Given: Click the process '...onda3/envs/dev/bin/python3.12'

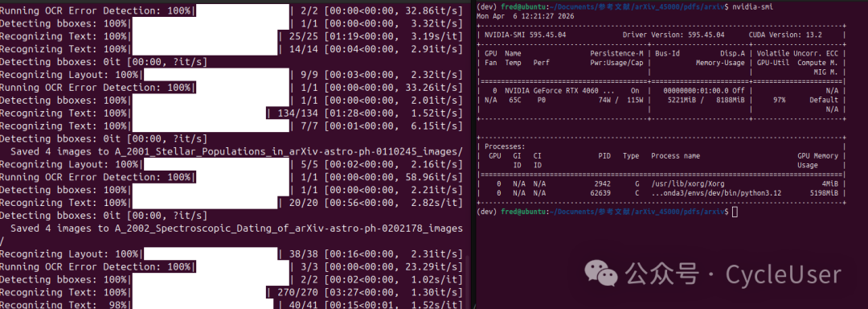Looking at the screenshot, I should (715, 192).
